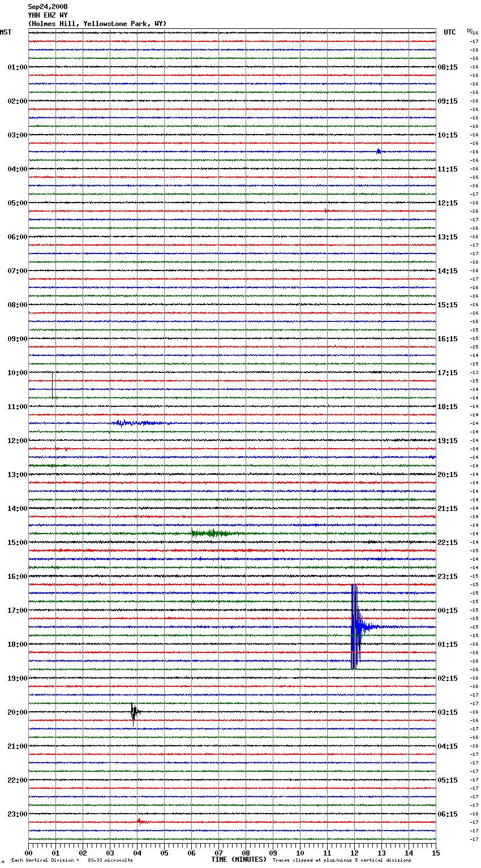The width and height of the screenshot is (481, 868).
Task: Click the Holmes Hill, Yellowstone Park location title
Action: [97, 24]
